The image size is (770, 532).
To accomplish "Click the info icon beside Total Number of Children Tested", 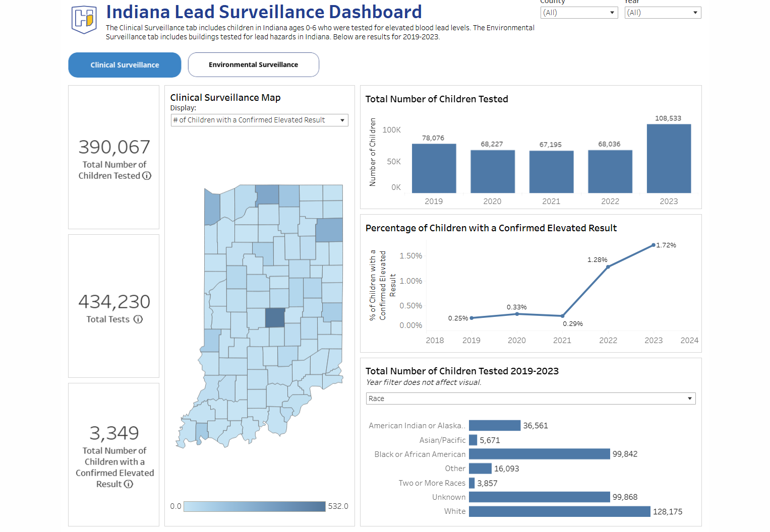I will [x=147, y=176].
